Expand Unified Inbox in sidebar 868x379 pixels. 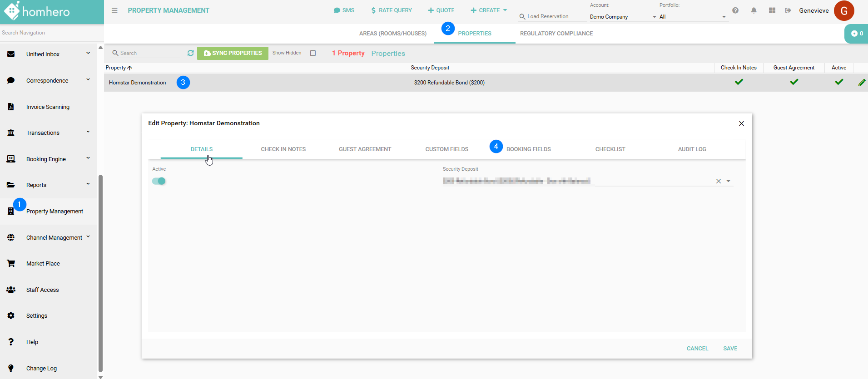pos(88,54)
